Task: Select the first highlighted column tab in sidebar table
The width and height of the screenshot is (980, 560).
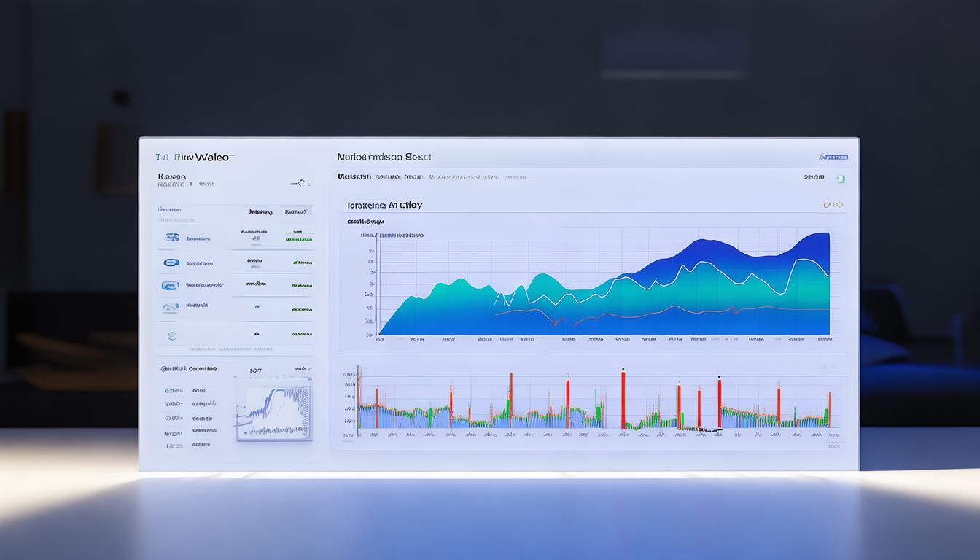Action: (x=260, y=211)
